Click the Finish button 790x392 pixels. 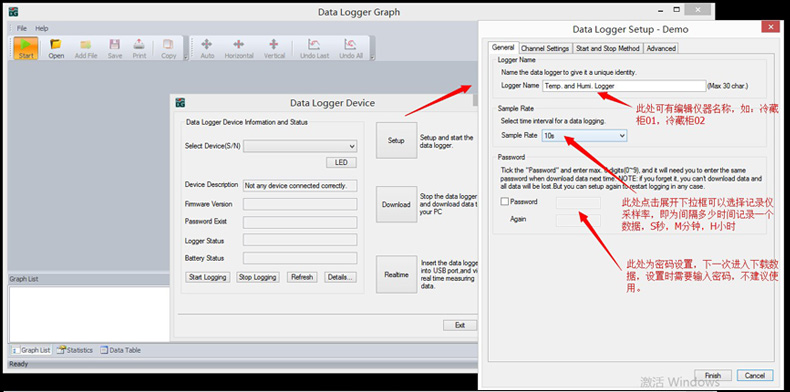pos(713,375)
